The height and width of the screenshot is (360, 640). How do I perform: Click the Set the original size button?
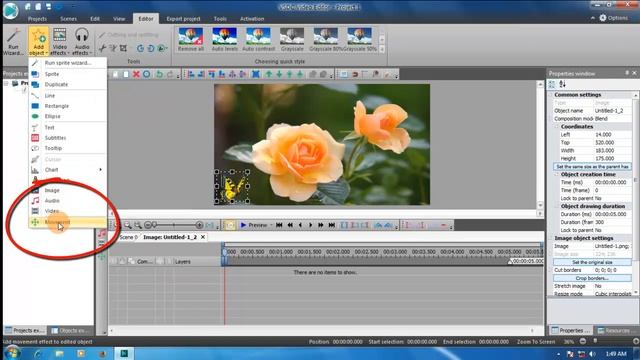592,262
